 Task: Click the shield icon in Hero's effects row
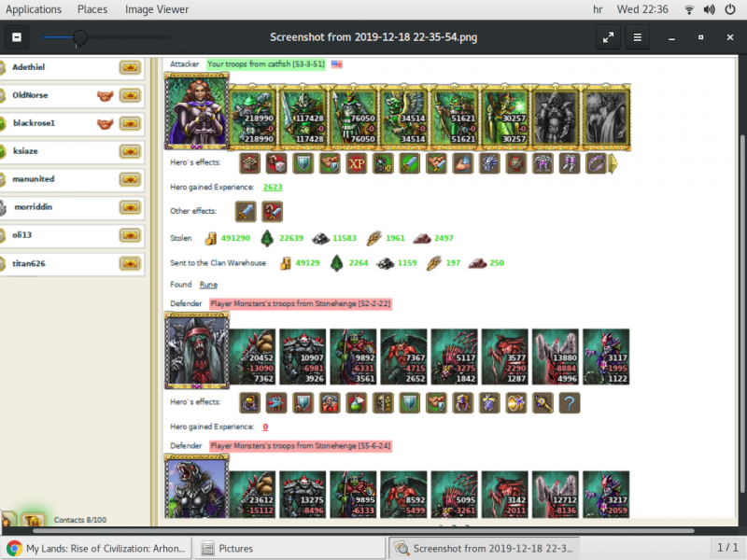303,163
